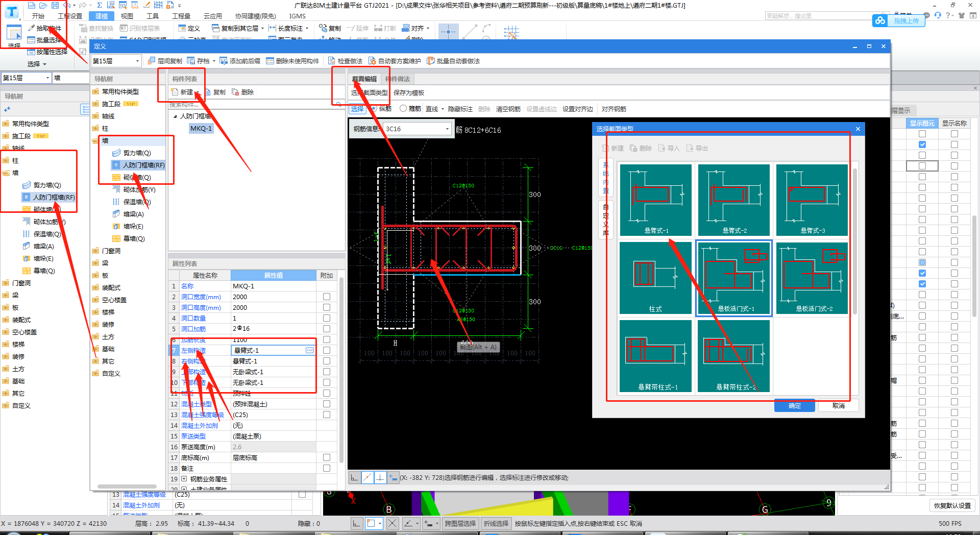This screenshot has width=980, height=535.
Task: Select the 悬臂式-1 section thumbnail
Action: point(656,200)
